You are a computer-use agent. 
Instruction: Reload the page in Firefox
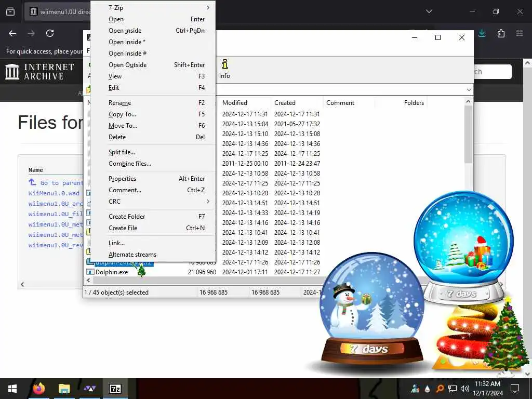click(50, 33)
